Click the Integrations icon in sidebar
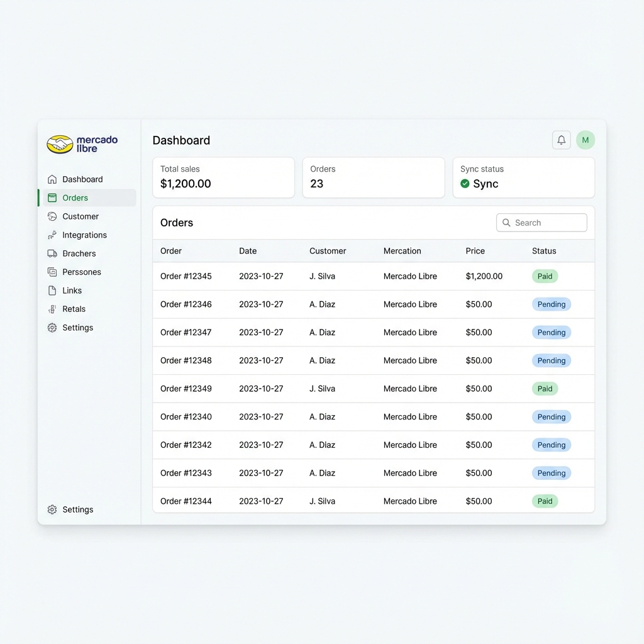The width and height of the screenshot is (644, 644). pyautogui.click(x=52, y=235)
